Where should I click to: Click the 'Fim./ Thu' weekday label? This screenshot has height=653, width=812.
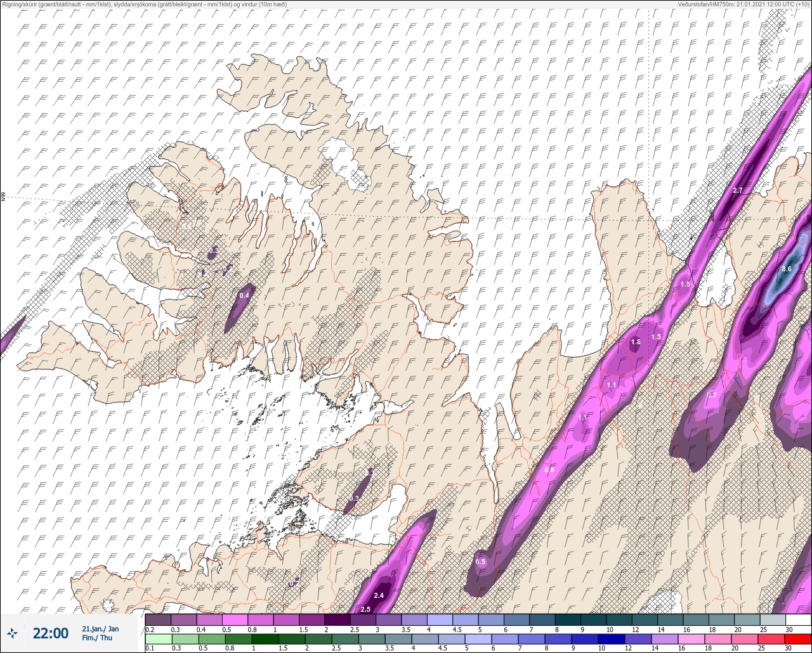coord(97,638)
